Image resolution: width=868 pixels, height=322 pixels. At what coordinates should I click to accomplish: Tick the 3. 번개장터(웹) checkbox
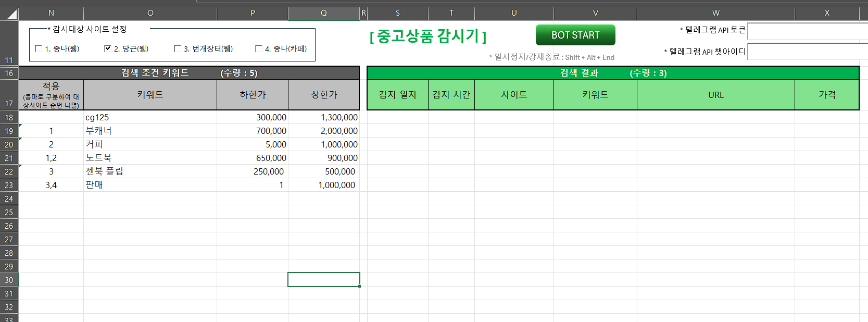pos(178,48)
